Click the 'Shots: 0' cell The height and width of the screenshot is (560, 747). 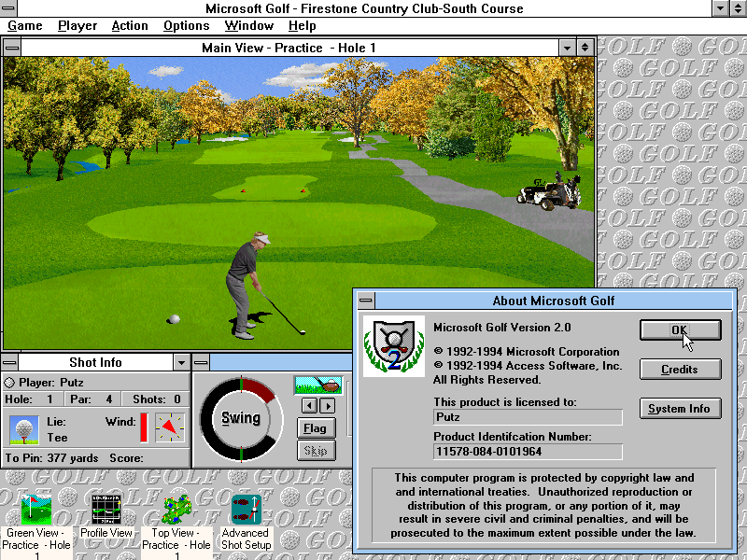click(x=156, y=399)
